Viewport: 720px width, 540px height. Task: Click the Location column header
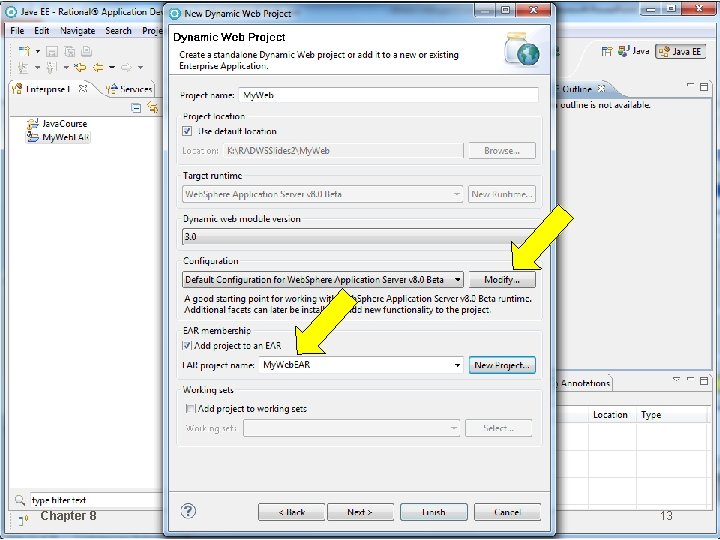(611, 415)
